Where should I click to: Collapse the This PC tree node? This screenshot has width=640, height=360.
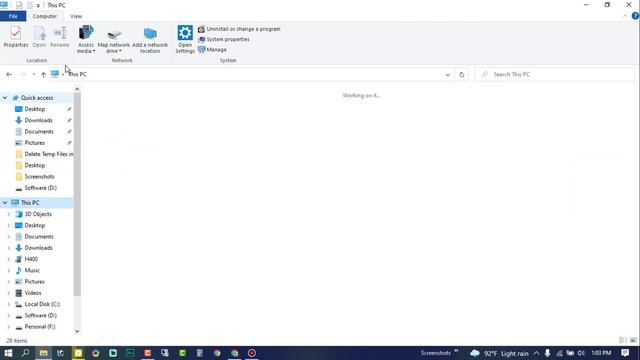5,202
